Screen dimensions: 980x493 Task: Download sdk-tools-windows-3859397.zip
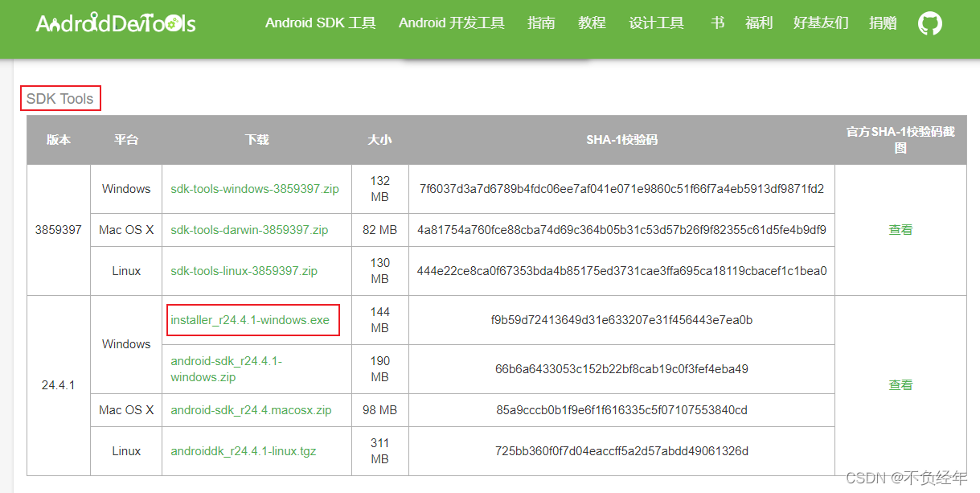255,189
